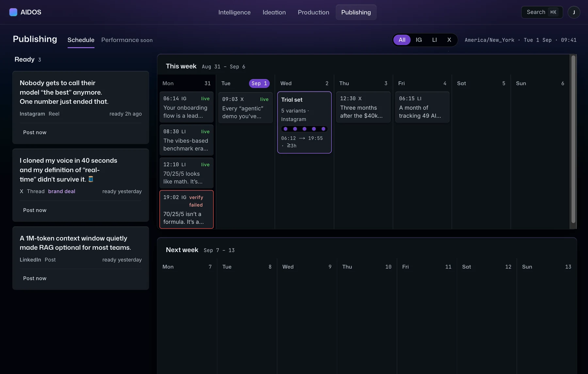Click the Wed 2 column header
Screen dimensions: 588x374
[x=304, y=83]
